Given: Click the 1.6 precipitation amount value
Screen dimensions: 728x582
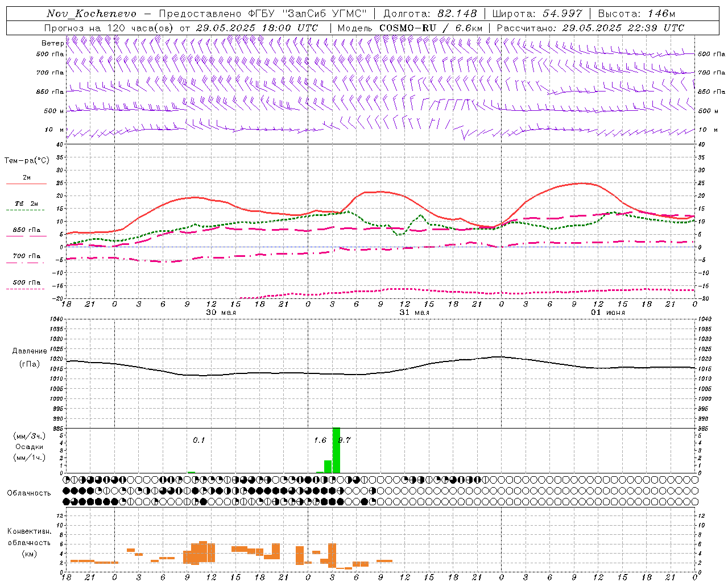Looking at the screenshot, I should click(320, 440).
